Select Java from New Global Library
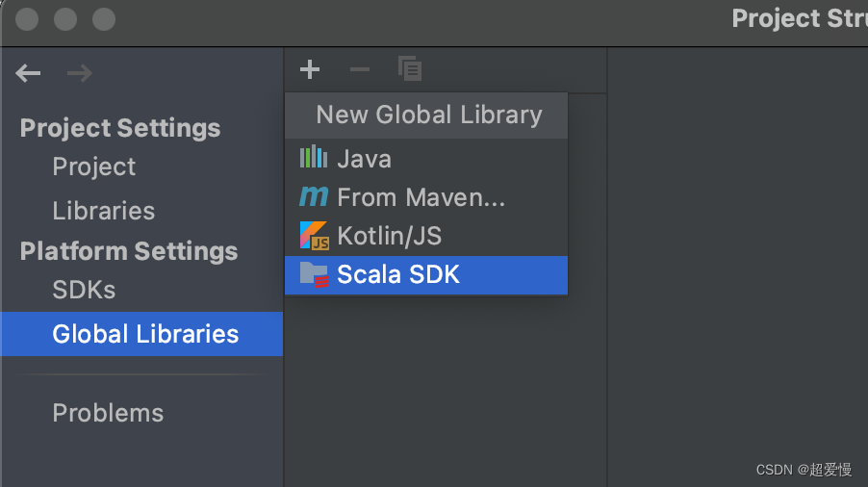Image resolution: width=868 pixels, height=487 pixels. pos(364,159)
